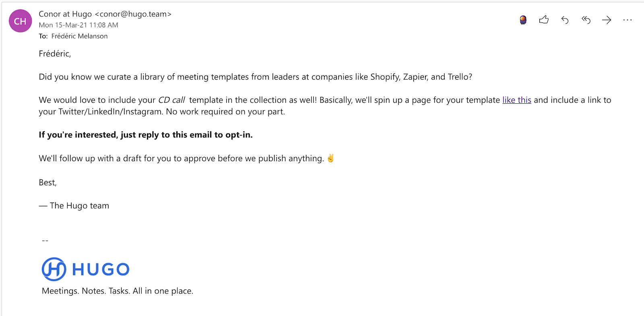Like this email with the thumbs-up icon
Viewport: 644px width, 316px height.
click(x=544, y=20)
